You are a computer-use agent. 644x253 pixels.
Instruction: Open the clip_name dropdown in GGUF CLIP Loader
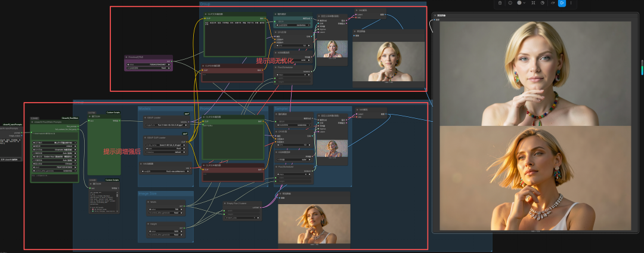click(x=166, y=144)
